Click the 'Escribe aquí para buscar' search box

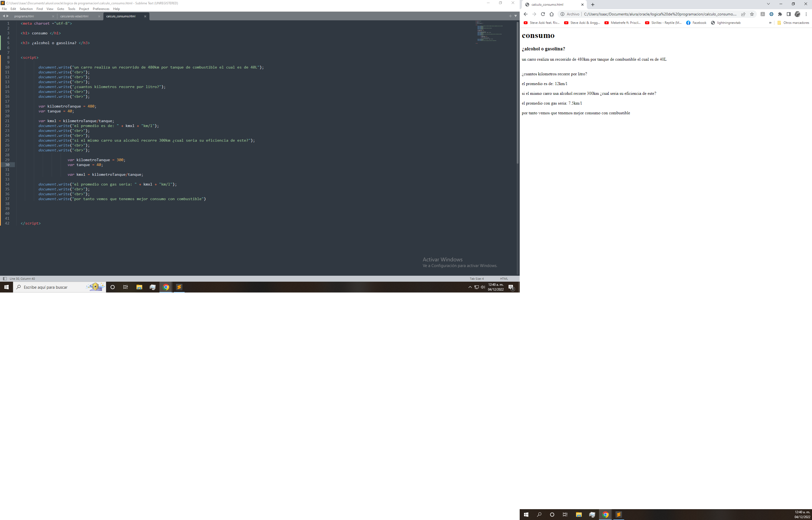59,287
